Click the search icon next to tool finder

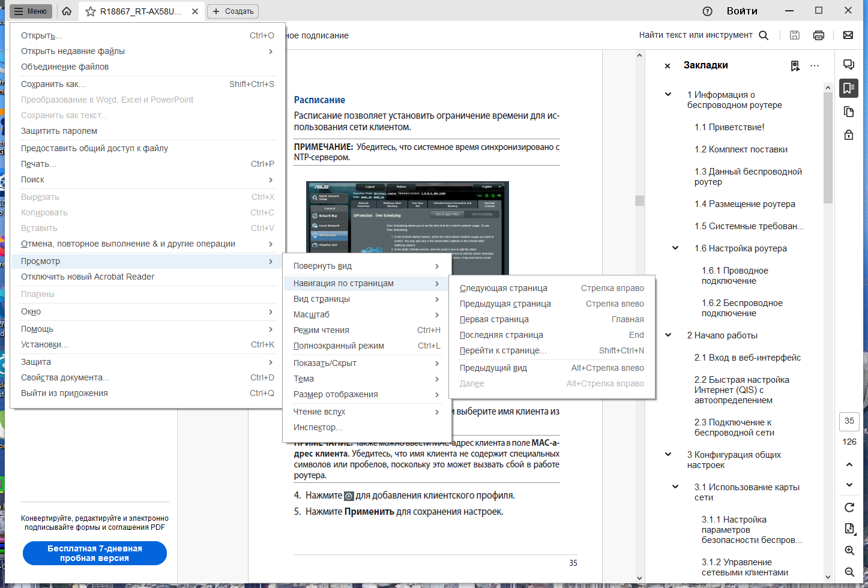click(763, 35)
